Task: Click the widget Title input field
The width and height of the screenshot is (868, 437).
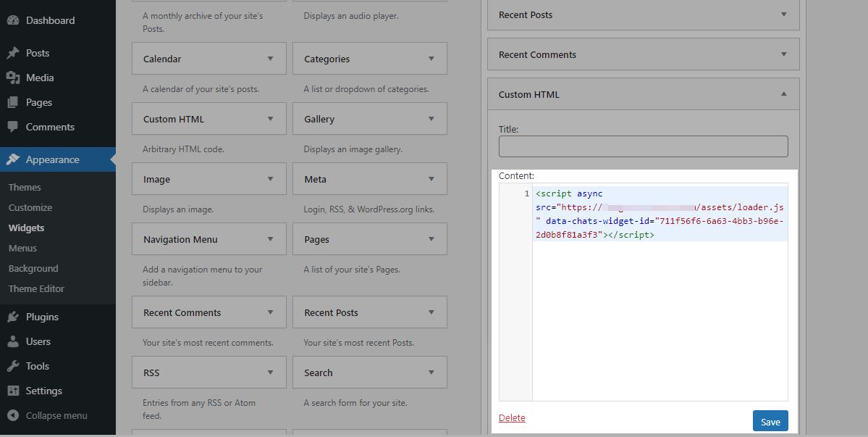Action: [643, 146]
